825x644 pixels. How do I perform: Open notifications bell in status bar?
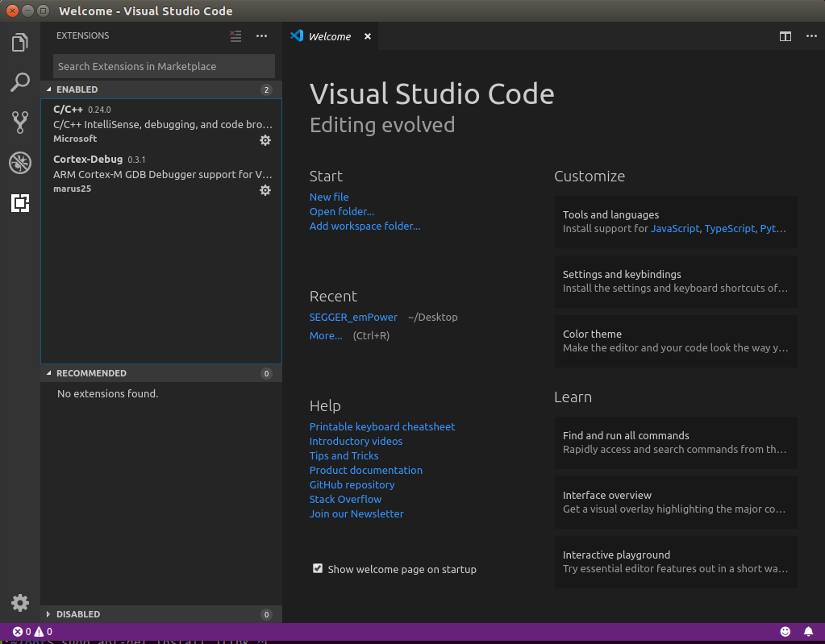coord(808,631)
